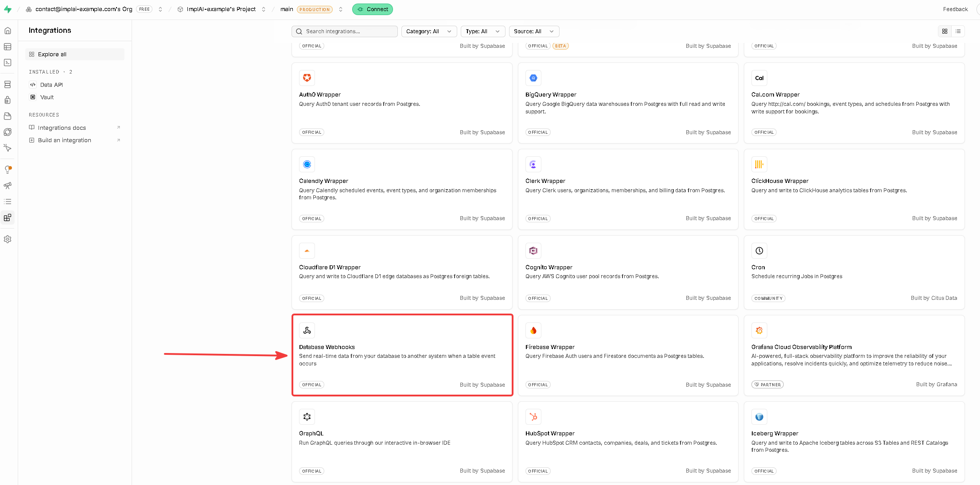Open the Logs list icon
This screenshot has height=485, width=980.
(x=8, y=202)
